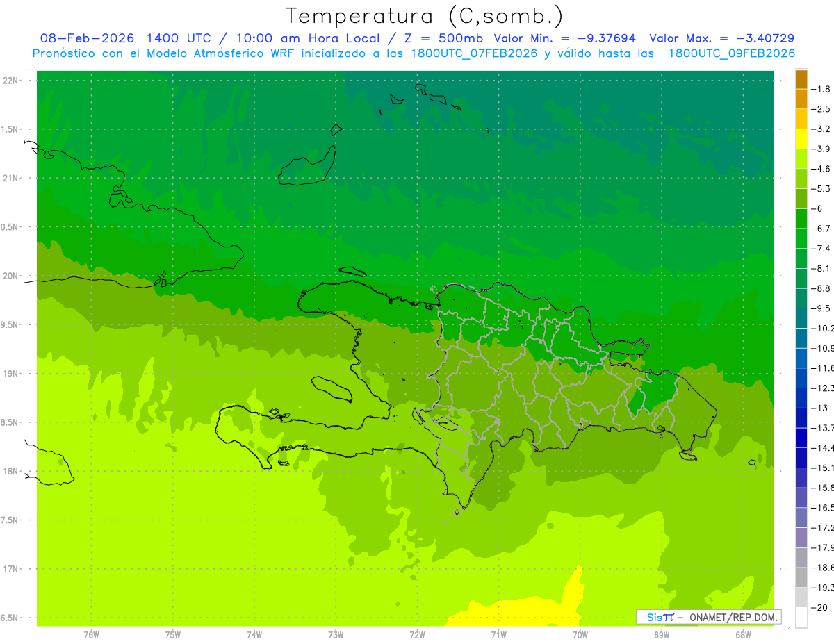Click the "22N" latitude label
The image size is (834, 644).
pos(11,81)
